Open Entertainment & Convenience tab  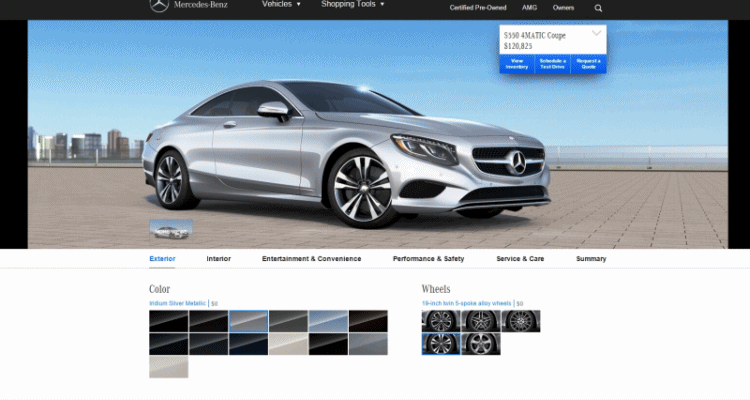click(311, 259)
